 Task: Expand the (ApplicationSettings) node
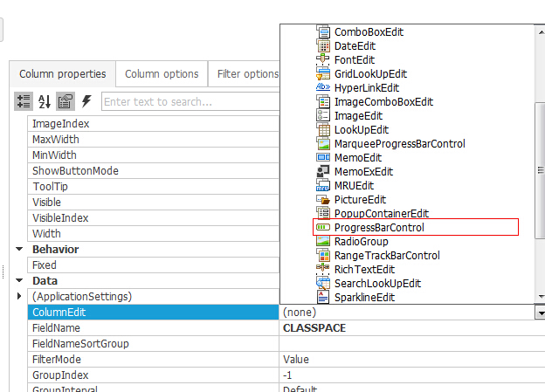tap(19, 296)
